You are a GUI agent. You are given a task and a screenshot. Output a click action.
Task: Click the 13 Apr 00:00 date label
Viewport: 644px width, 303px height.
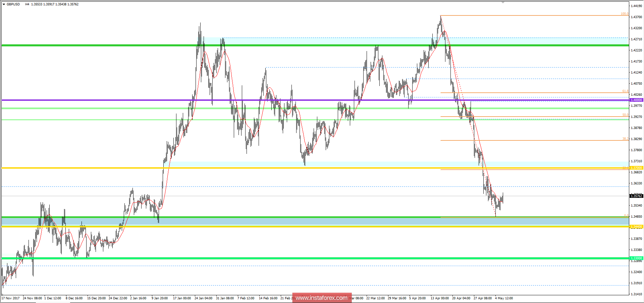pyautogui.click(x=440, y=298)
